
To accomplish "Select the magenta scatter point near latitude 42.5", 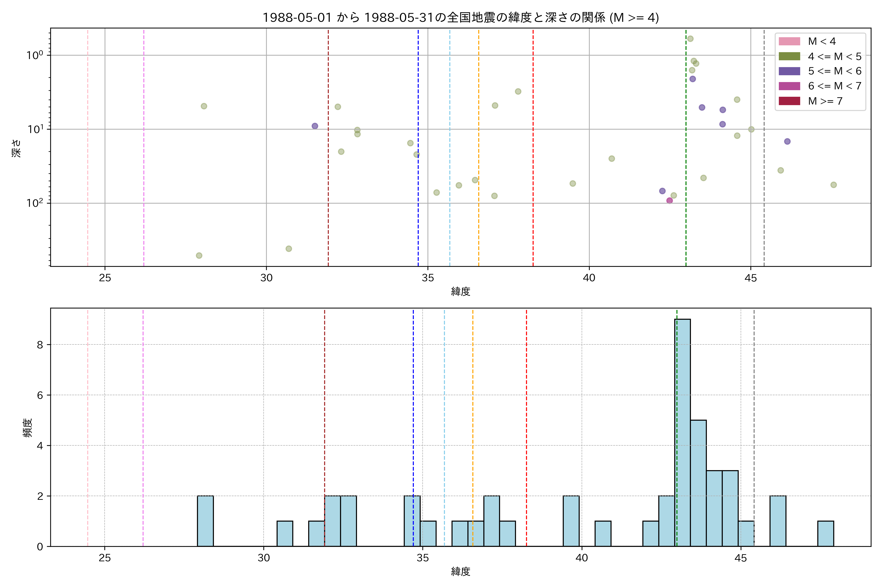I will (x=669, y=201).
